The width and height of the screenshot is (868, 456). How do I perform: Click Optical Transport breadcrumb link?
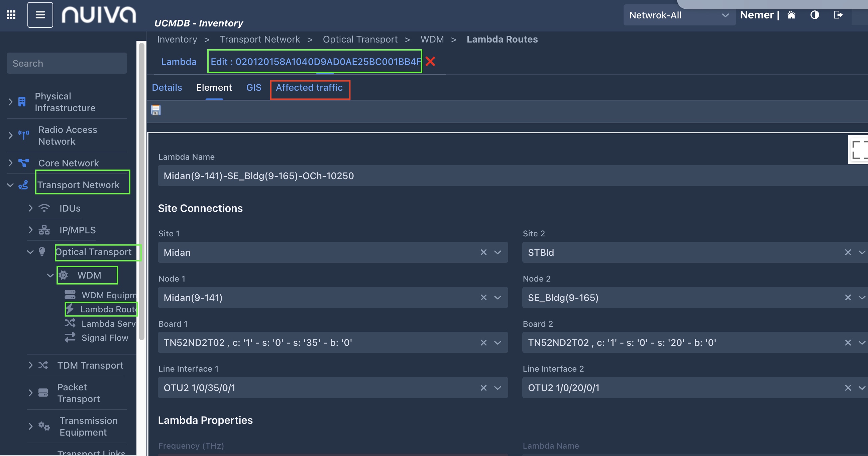360,40
